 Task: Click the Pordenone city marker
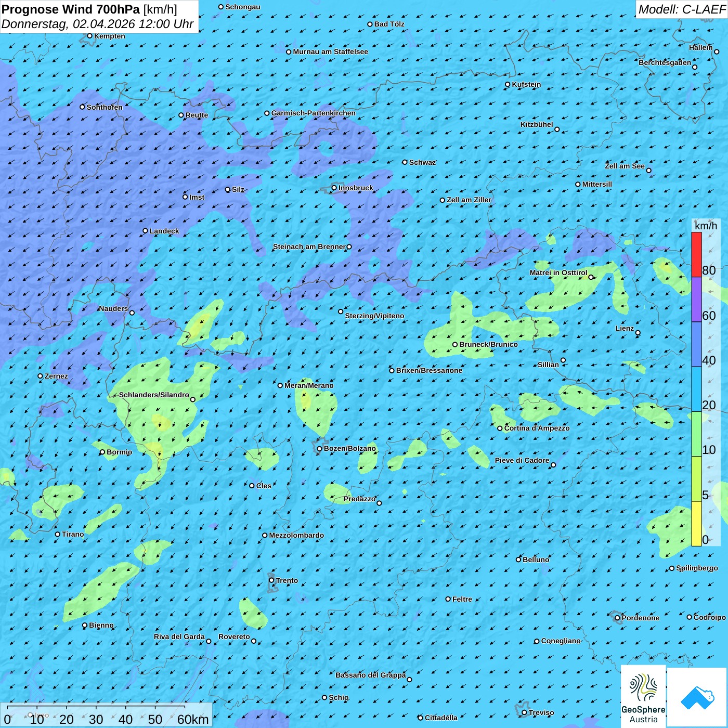[617, 618]
